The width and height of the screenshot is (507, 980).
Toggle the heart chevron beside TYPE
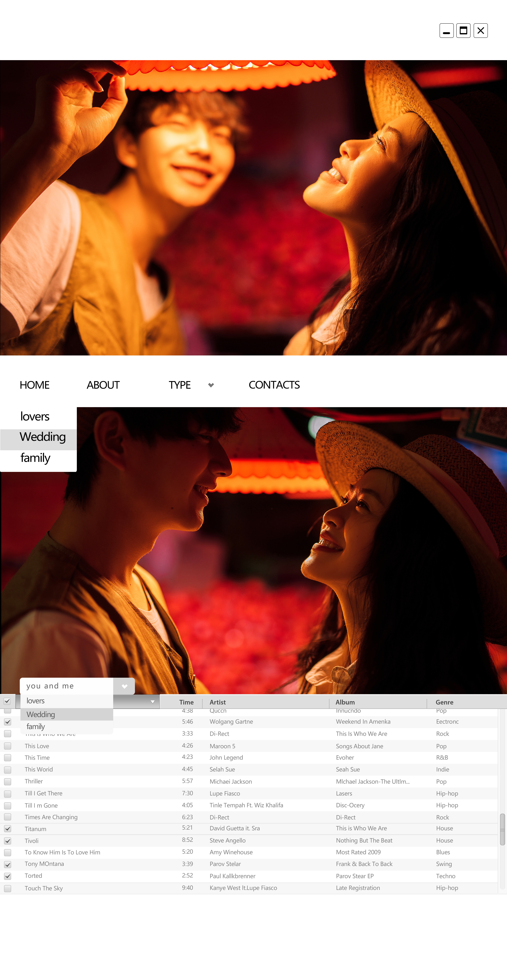point(211,385)
